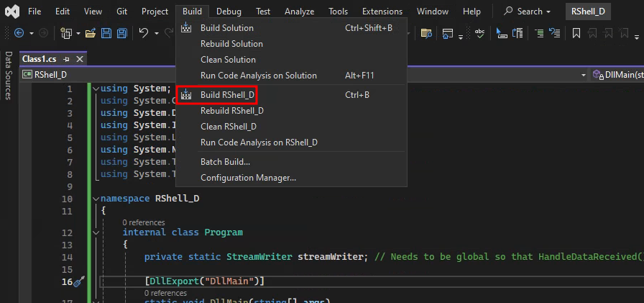This screenshot has height=303, width=644.
Task: Open the Data Sources side panel
Action: pyautogui.click(x=9, y=75)
